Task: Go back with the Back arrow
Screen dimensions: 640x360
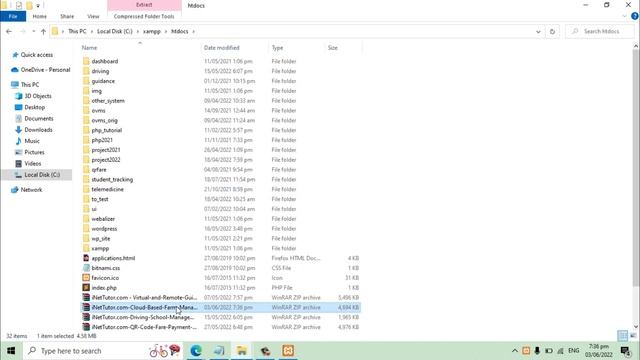Action: click(9, 31)
